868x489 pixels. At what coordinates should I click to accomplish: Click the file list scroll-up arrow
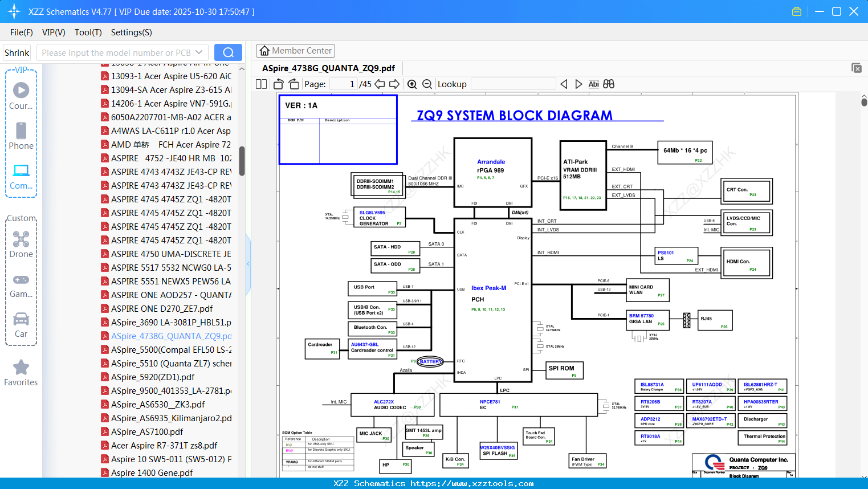tap(242, 69)
